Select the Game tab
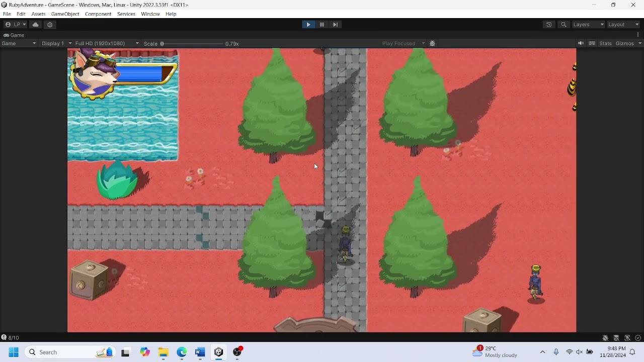The height and width of the screenshot is (362, 644). 14,35
